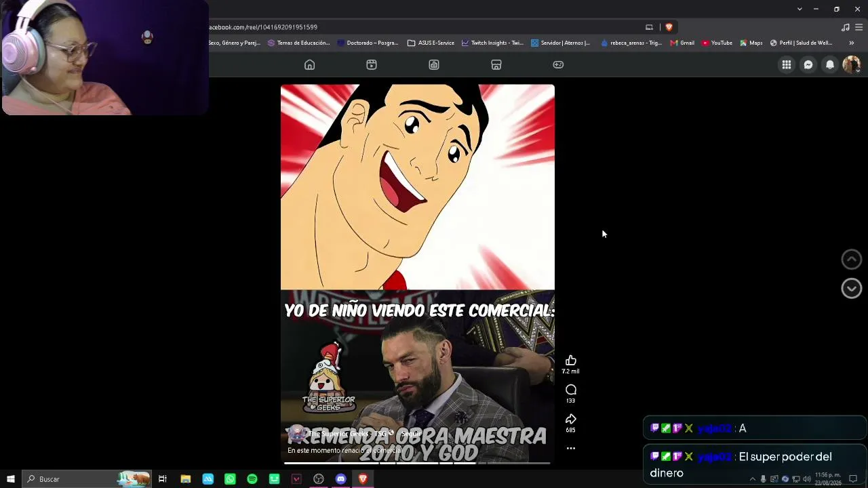
Task: Show hidden system tray icons
Action: coord(752,479)
